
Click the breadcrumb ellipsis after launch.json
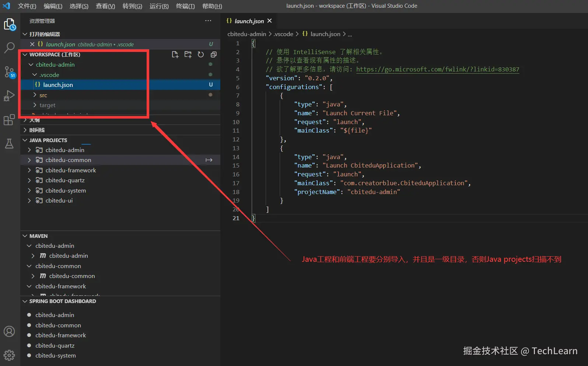point(350,34)
